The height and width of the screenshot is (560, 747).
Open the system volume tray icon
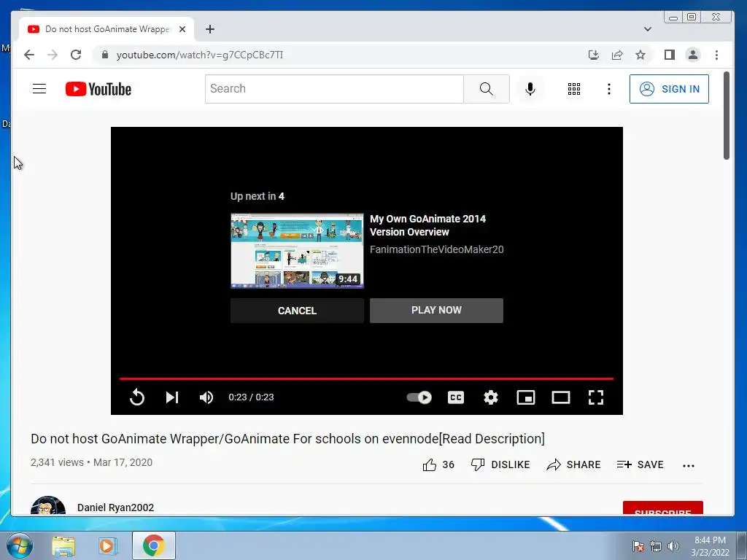tap(673, 545)
